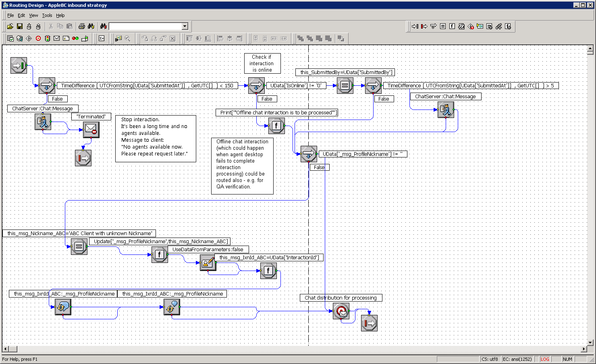The width and height of the screenshot is (596, 364).
Task: Select the Assign '=' object tool in toolbar
Action: coord(443,27)
